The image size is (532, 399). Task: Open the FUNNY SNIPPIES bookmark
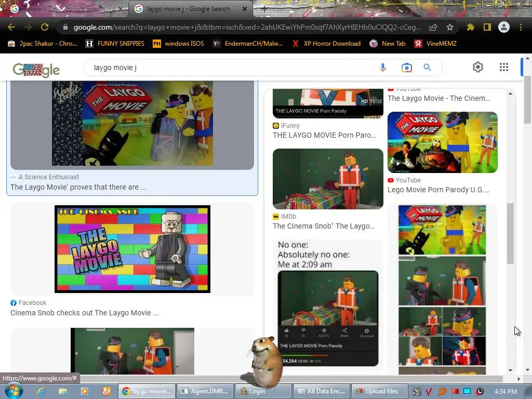coord(115,44)
